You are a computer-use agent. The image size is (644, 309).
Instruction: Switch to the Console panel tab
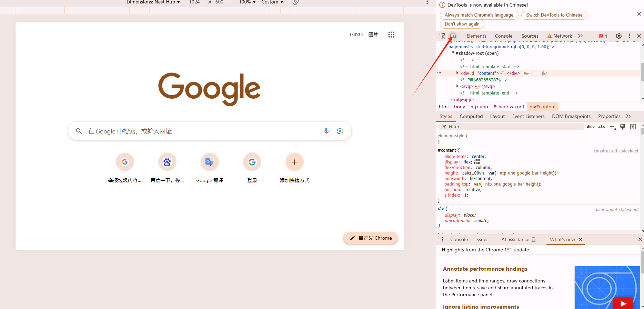[x=504, y=36]
